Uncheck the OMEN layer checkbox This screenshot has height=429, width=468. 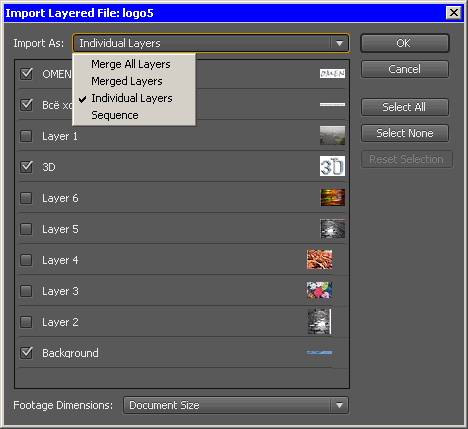pos(26,74)
